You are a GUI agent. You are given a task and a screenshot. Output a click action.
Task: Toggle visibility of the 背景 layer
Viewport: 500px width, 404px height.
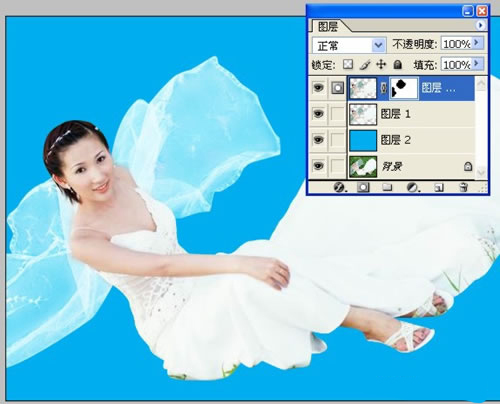click(318, 166)
